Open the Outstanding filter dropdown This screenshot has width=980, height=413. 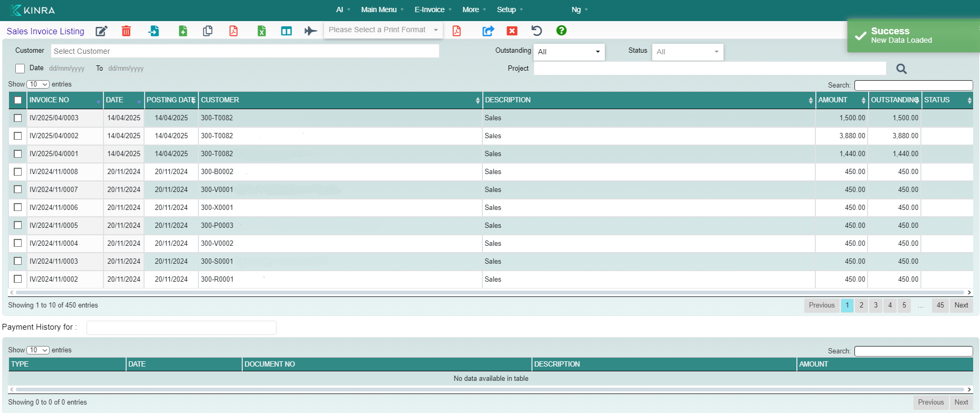(569, 52)
